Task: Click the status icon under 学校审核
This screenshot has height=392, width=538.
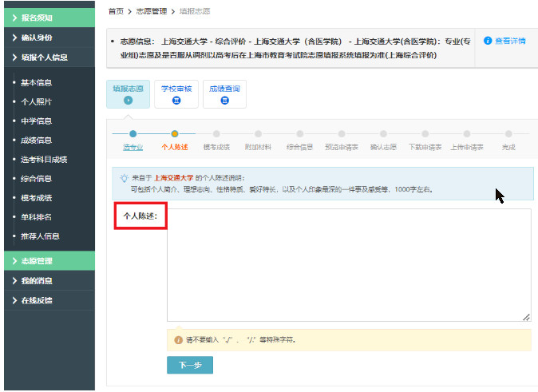Action: tap(176, 101)
